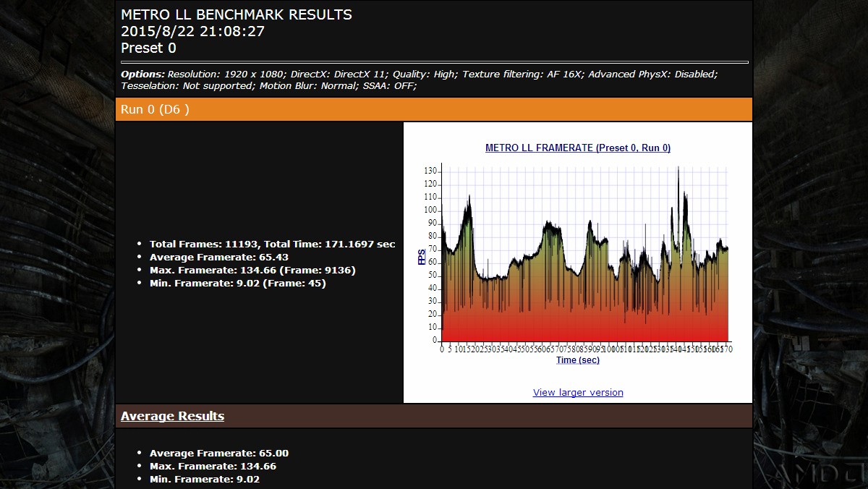Select the Total Frames: 11193 line

coord(272,244)
